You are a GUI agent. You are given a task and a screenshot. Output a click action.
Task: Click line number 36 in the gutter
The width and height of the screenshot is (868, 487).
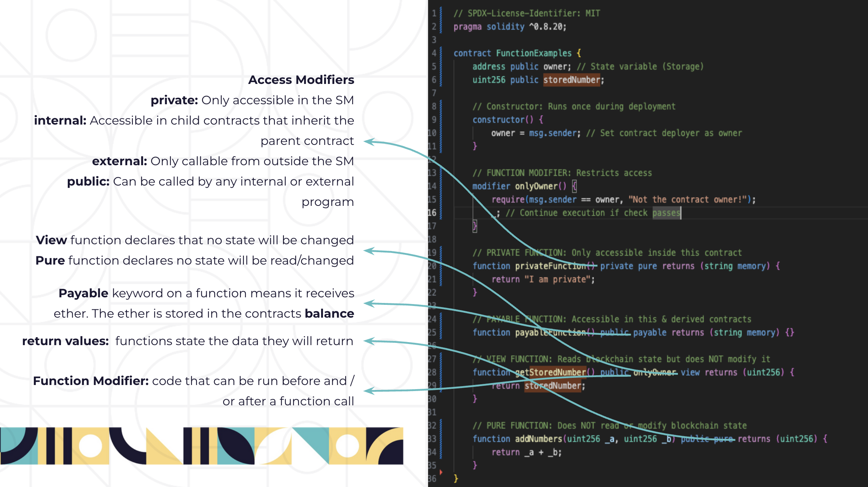point(432,479)
